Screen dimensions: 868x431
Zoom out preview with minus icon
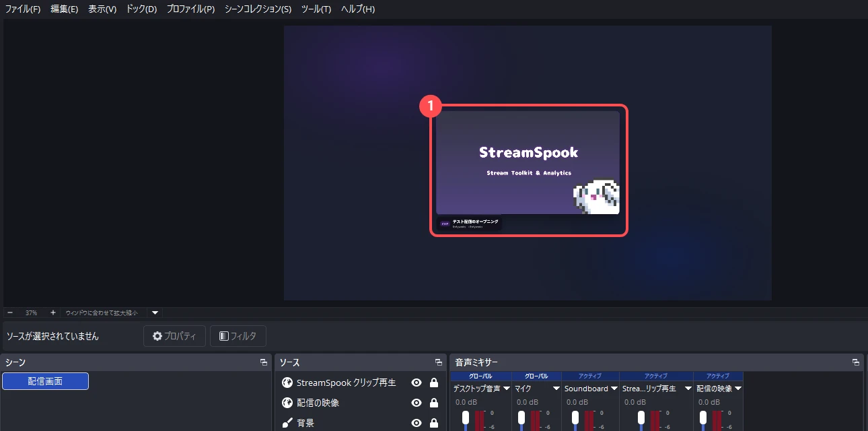coord(10,312)
